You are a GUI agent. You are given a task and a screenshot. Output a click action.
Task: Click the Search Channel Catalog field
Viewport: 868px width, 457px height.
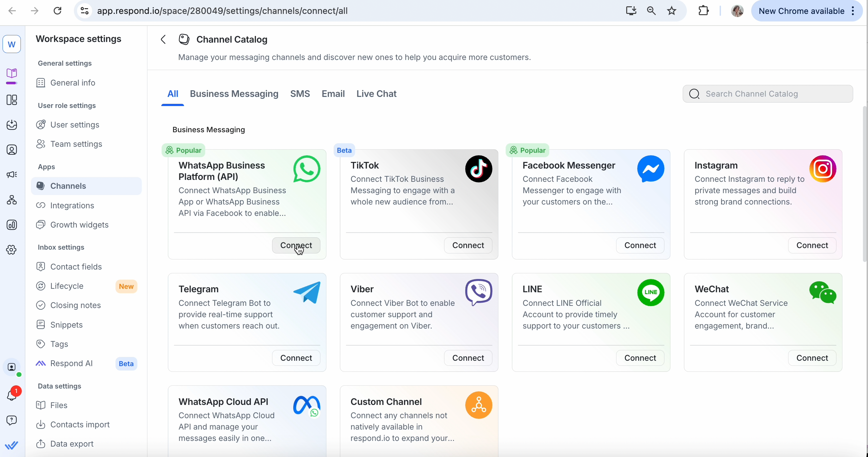pos(768,94)
